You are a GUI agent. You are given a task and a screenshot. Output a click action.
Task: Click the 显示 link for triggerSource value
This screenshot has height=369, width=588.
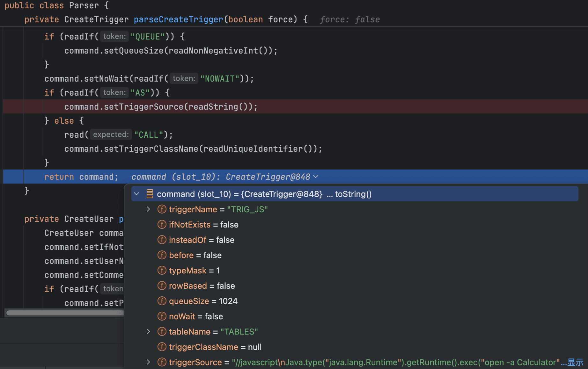coord(576,362)
